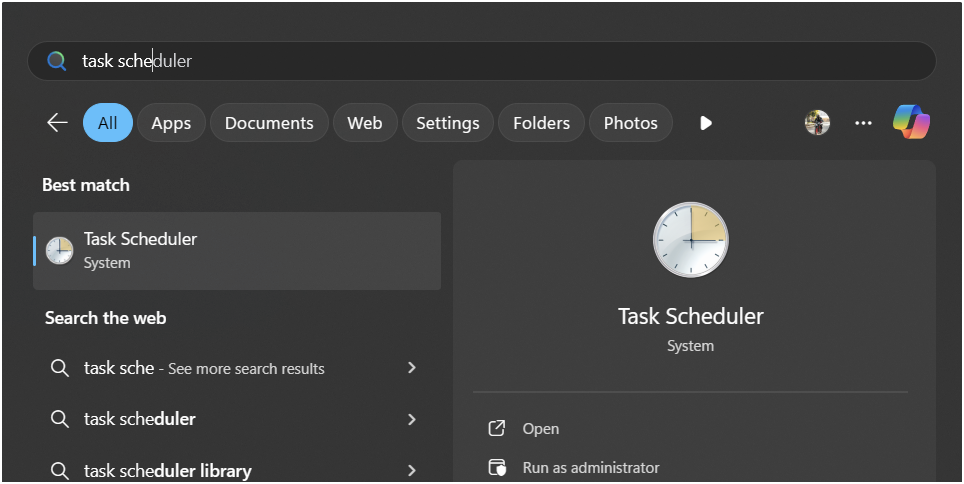Select the Settings filter tab
Screen dimensions: 964x484
coord(448,122)
